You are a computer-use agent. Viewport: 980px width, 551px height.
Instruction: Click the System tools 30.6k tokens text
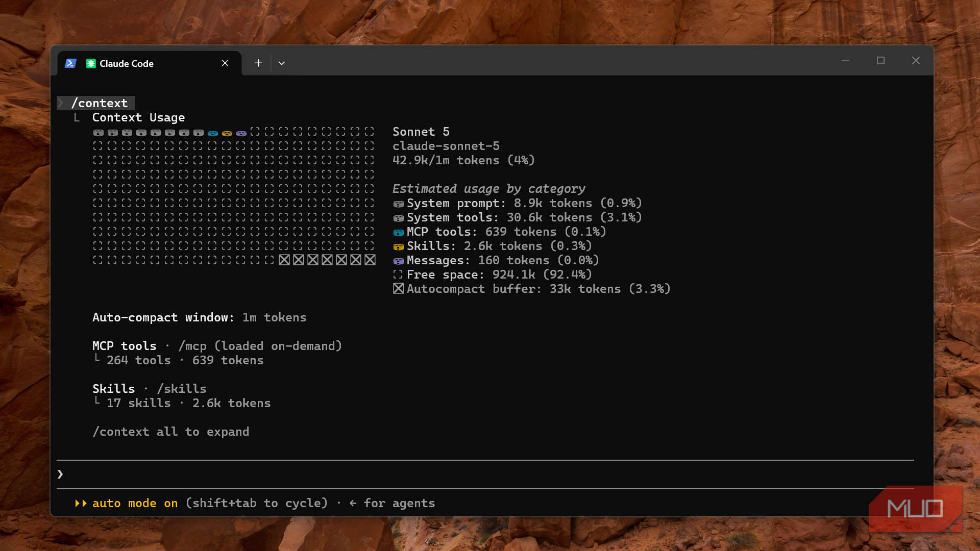[x=524, y=217]
